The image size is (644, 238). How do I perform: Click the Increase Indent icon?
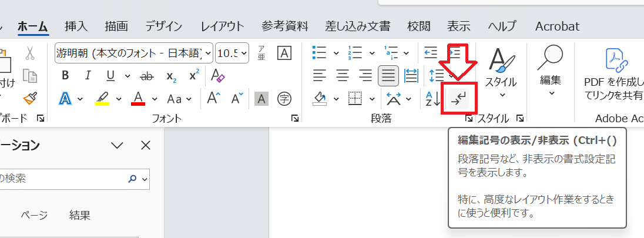click(455, 53)
